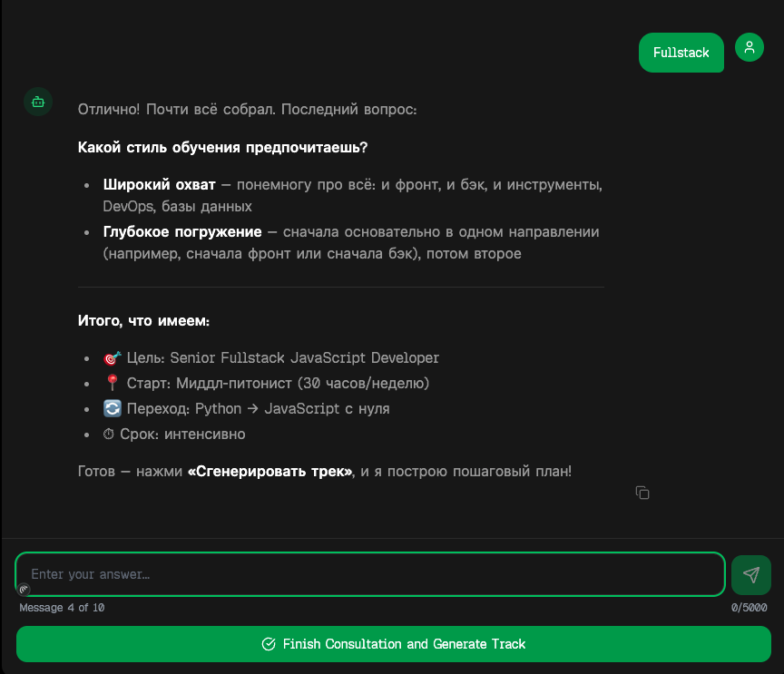This screenshot has height=674, width=784.
Task: Click the small extension icon in the input corner
Action: pyautogui.click(x=24, y=589)
